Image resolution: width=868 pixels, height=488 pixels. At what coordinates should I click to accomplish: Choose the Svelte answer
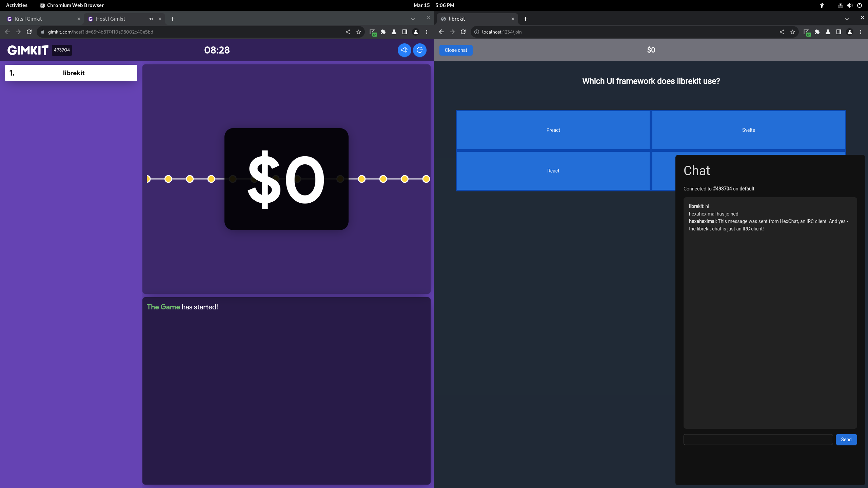point(748,130)
